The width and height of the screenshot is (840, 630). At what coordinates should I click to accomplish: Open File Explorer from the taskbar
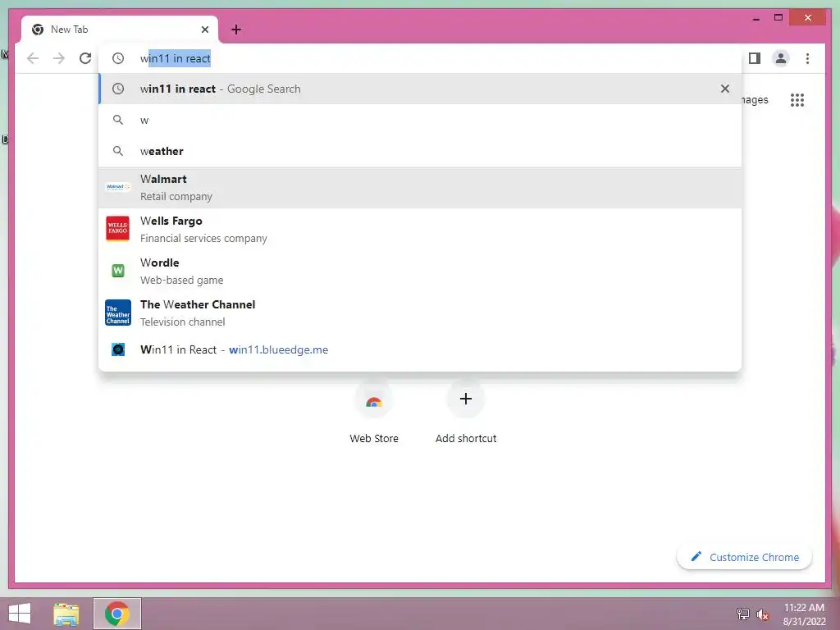66,614
